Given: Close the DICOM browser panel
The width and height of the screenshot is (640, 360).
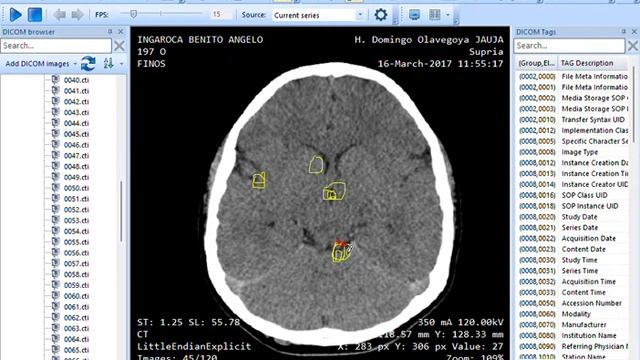Looking at the screenshot, I should (x=120, y=31).
